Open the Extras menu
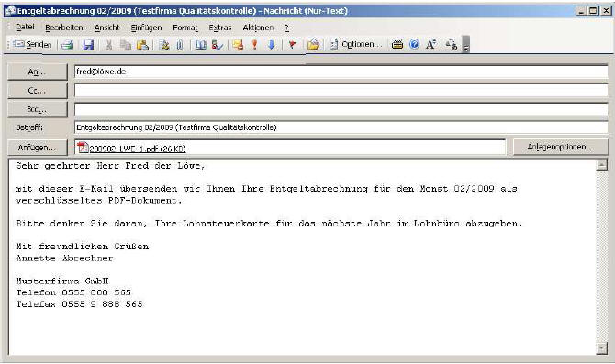This screenshot has height=364, width=615. pos(220,28)
